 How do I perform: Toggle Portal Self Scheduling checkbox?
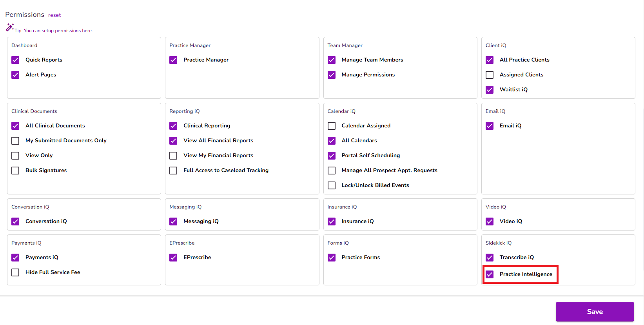click(332, 156)
